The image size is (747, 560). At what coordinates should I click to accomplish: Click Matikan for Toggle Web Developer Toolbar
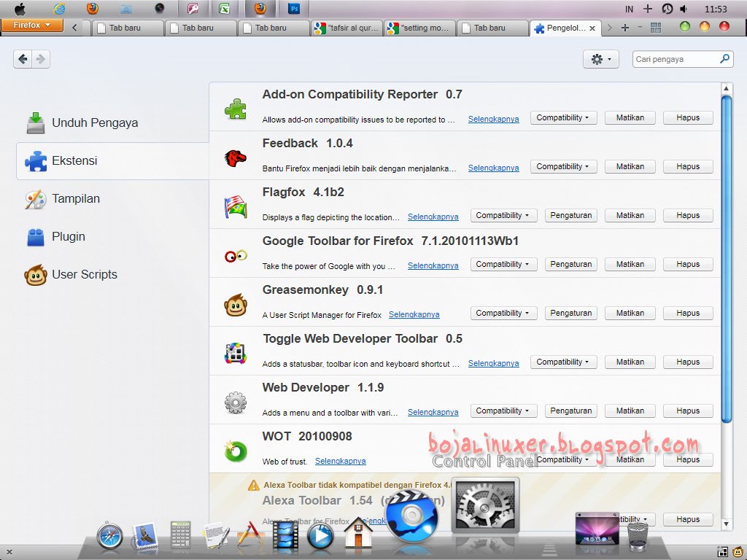click(630, 362)
